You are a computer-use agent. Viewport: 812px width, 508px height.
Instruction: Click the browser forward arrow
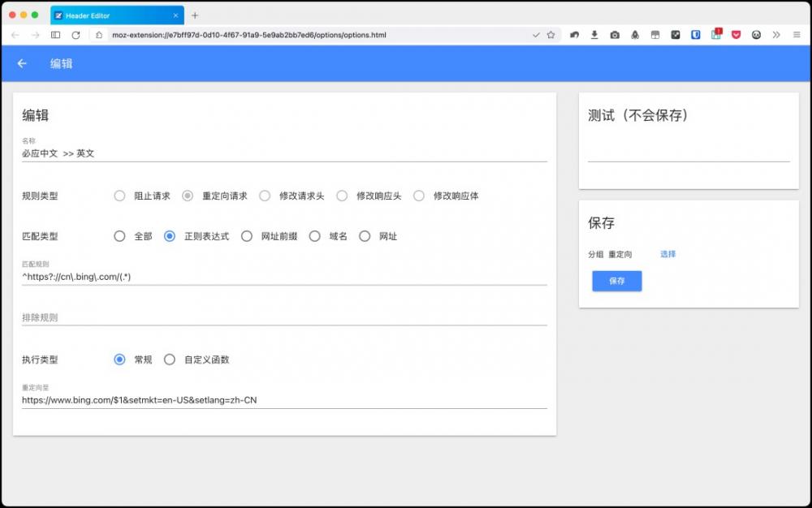tap(35, 35)
